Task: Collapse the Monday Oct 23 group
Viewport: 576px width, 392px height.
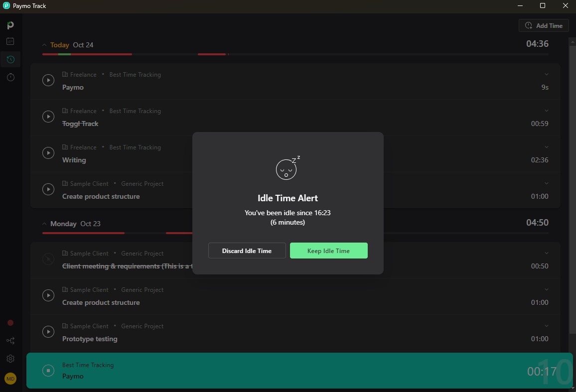Action: (44, 224)
